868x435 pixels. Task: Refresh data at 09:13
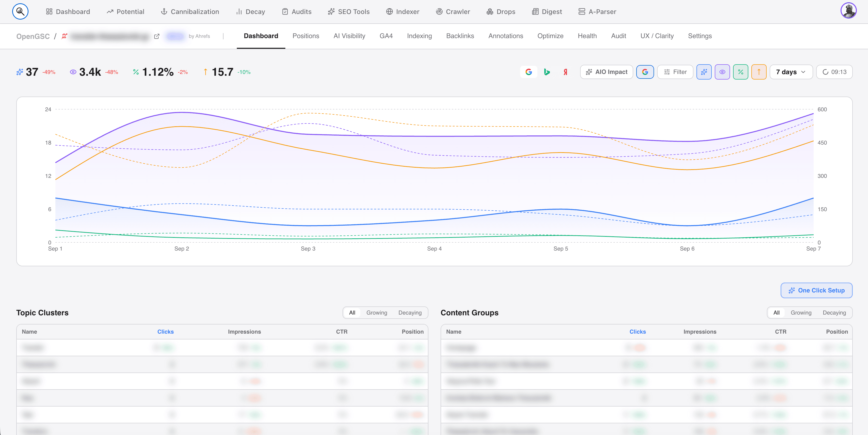tap(834, 72)
